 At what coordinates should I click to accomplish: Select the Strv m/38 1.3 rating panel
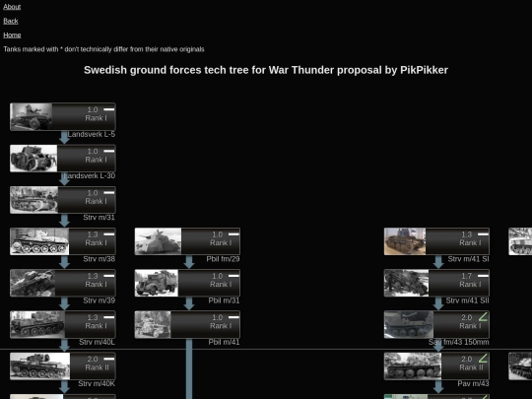pyautogui.click(x=93, y=241)
